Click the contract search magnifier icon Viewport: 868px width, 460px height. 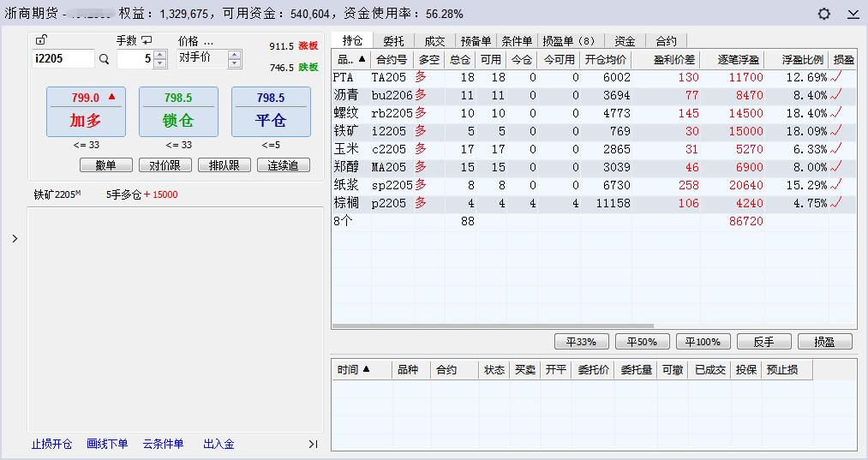[x=104, y=60]
